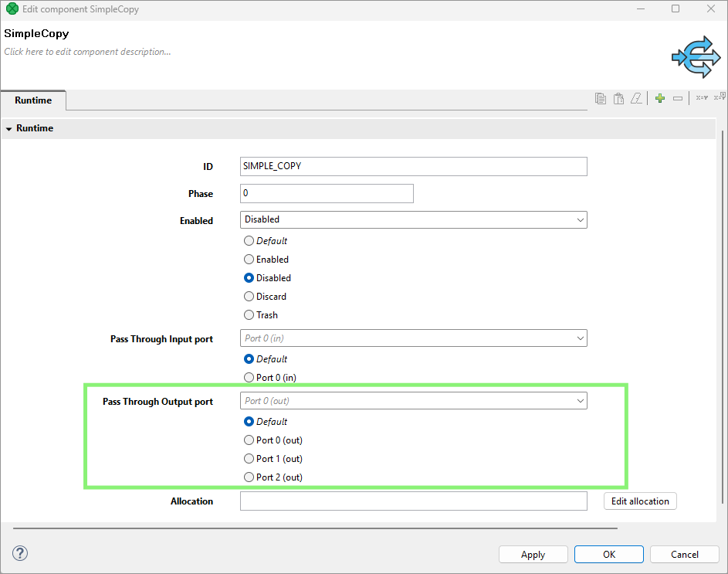Collapse the Runtime section triangle

9,128
